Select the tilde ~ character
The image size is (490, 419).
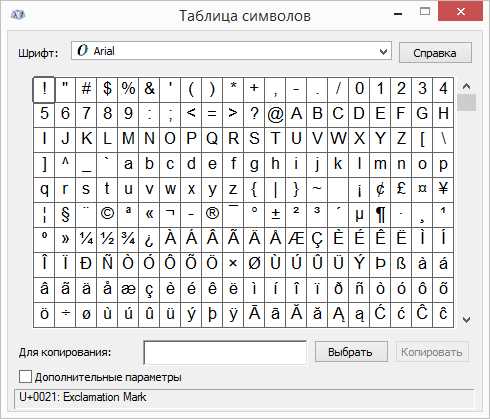pos(317,190)
